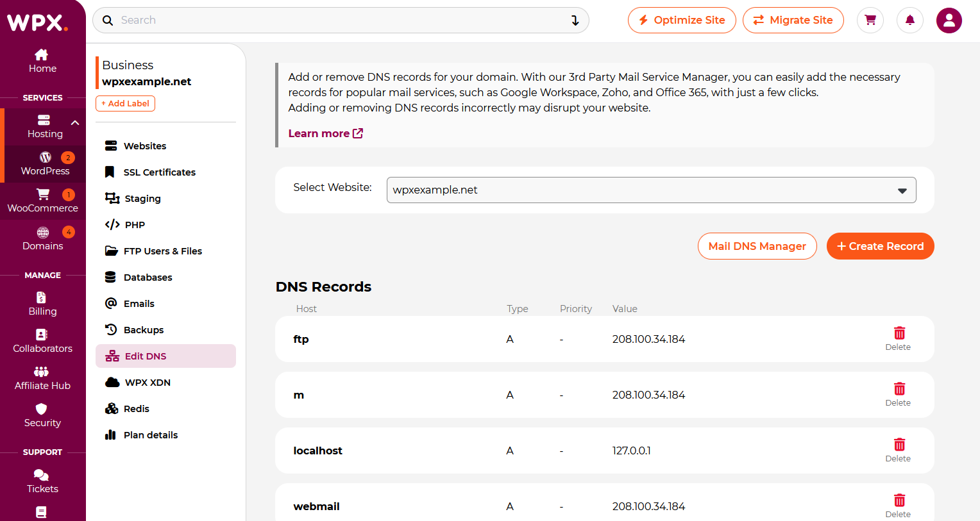980x521 pixels.
Task: Open Redis menu item
Action: click(x=165, y=409)
